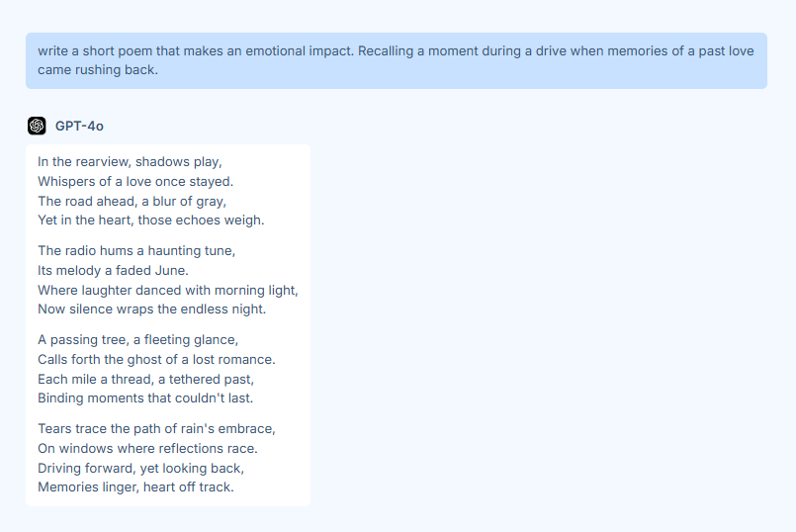
Task: Click the line "Driving forward, yet looking back"
Action: point(140,468)
